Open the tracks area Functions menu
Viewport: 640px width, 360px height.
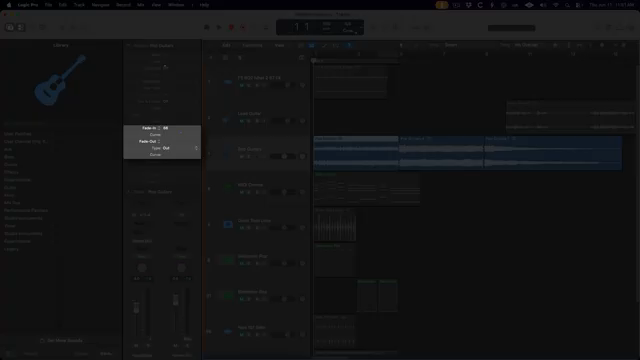(252, 45)
